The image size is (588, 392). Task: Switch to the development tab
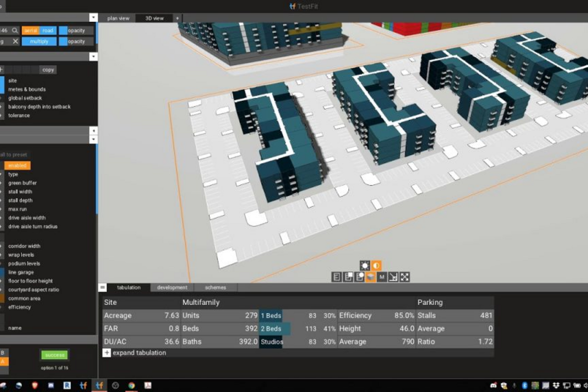172,288
